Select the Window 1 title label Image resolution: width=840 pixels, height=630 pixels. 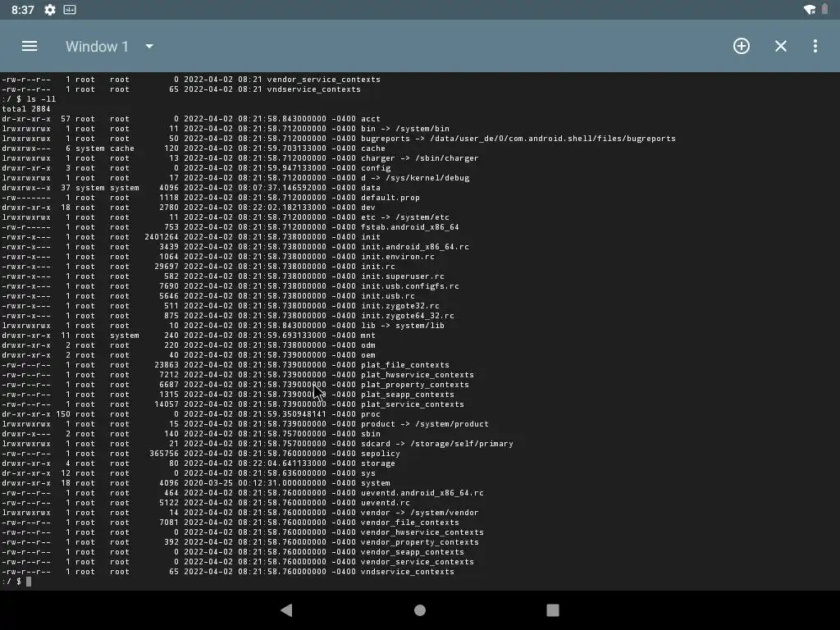point(97,46)
